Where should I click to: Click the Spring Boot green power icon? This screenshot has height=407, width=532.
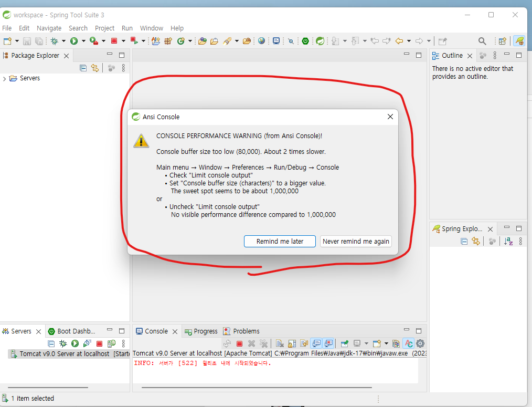(x=305, y=41)
